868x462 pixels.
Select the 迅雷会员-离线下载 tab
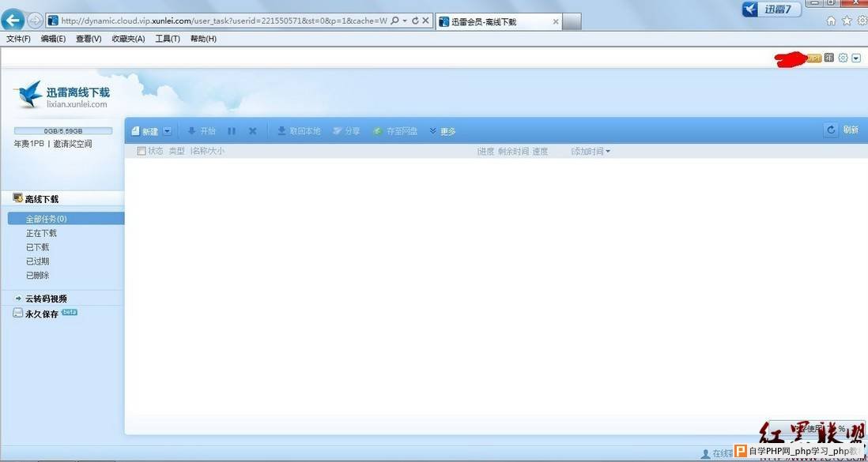tap(498, 21)
